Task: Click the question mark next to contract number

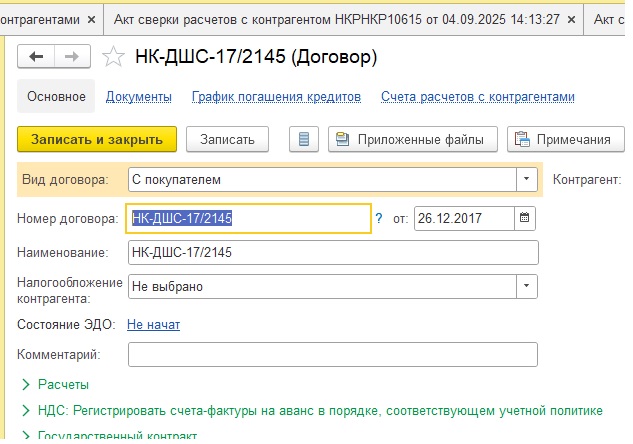Action: click(379, 218)
